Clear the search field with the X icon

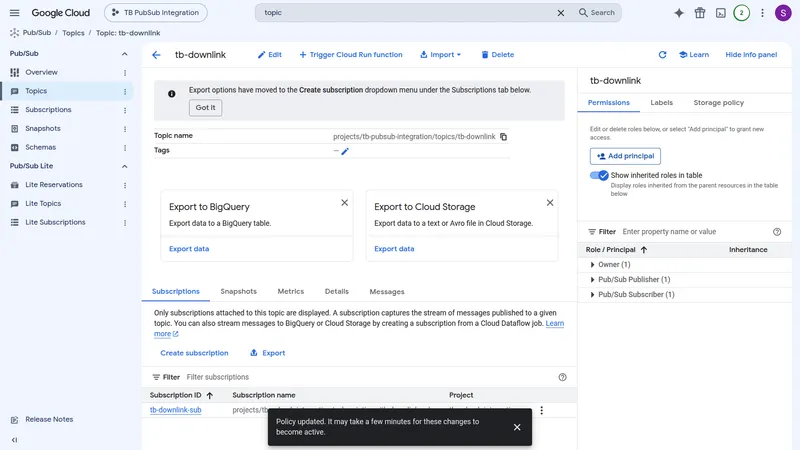pos(561,13)
